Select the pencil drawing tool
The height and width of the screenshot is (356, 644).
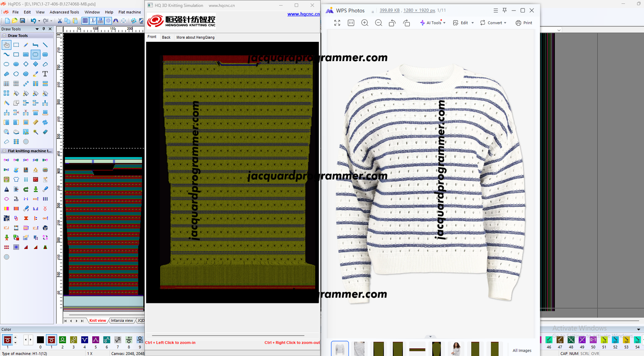click(26, 45)
